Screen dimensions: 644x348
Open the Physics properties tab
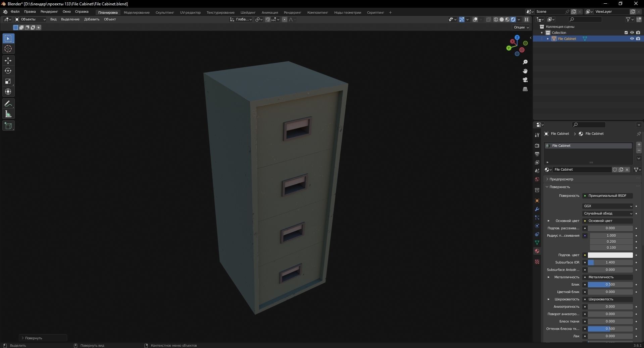point(537,226)
